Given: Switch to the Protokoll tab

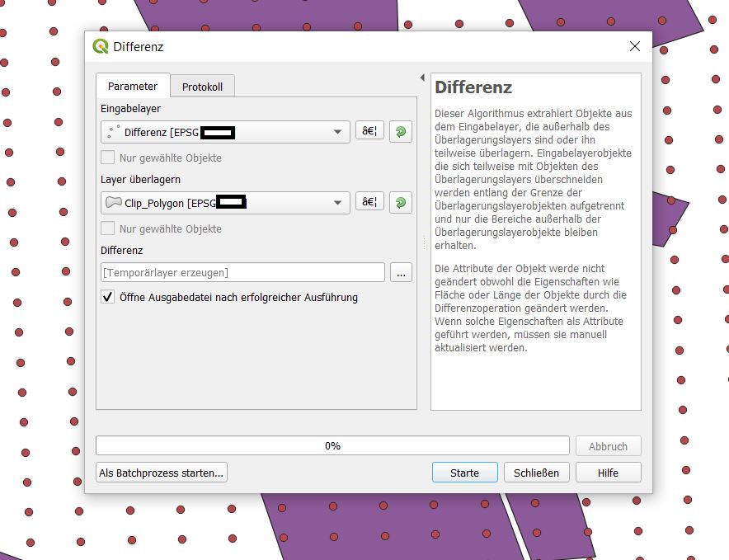Looking at the screenshot, I should tap(202, 87).
